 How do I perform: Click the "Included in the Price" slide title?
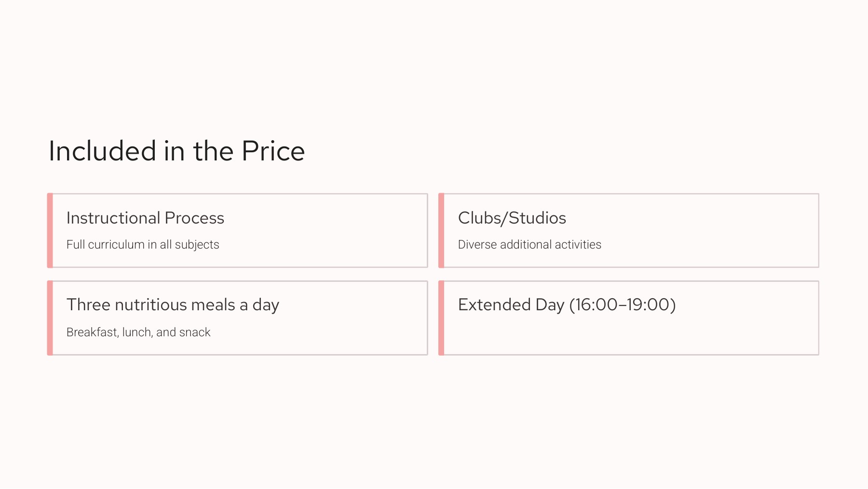176,151
